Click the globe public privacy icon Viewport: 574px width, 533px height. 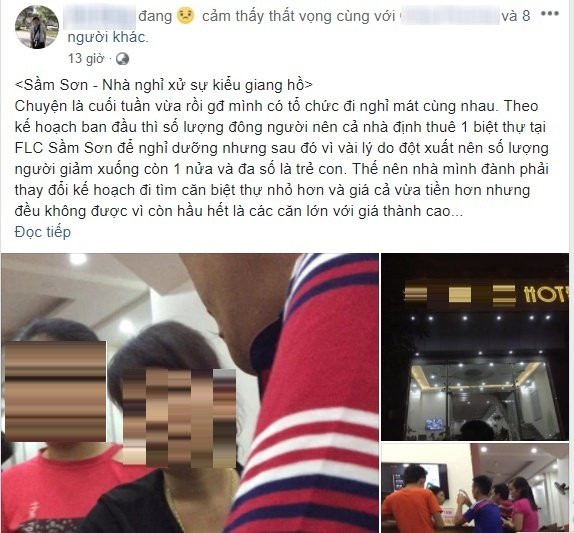tap(123, 59)
